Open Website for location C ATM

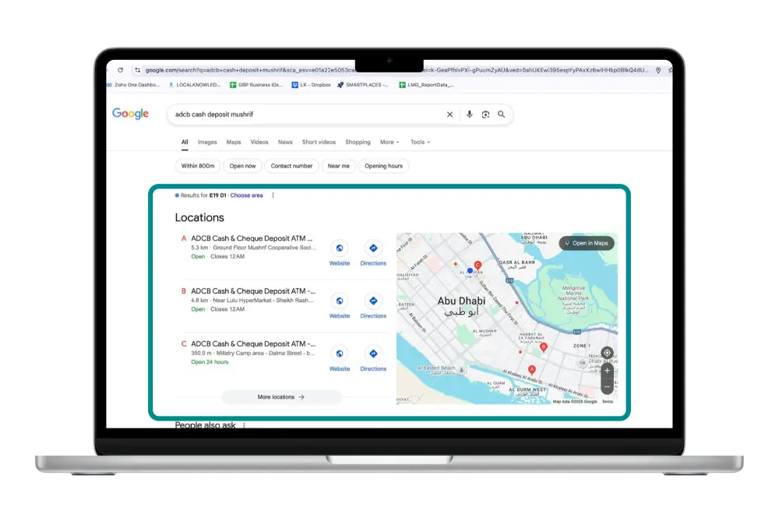[340, 358]
